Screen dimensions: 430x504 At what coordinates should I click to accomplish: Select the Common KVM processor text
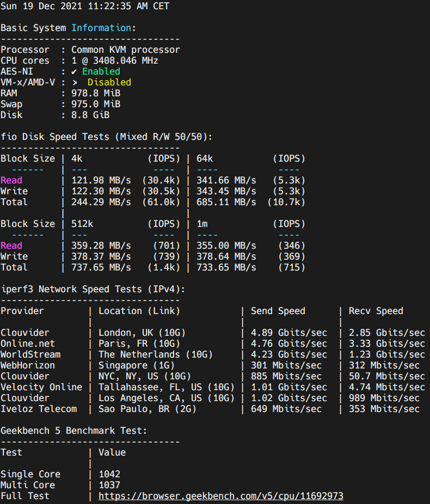pos(125,50)
